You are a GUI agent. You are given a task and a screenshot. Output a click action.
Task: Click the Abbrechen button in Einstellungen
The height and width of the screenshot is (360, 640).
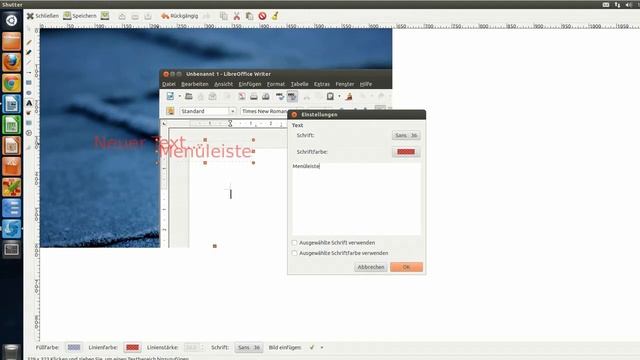click(371, 267)
